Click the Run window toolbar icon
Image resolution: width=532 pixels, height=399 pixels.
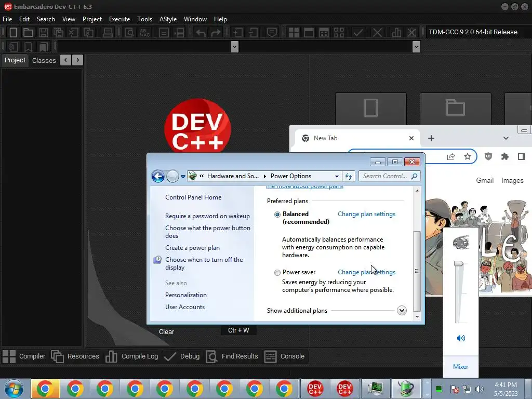click(309, 33)
